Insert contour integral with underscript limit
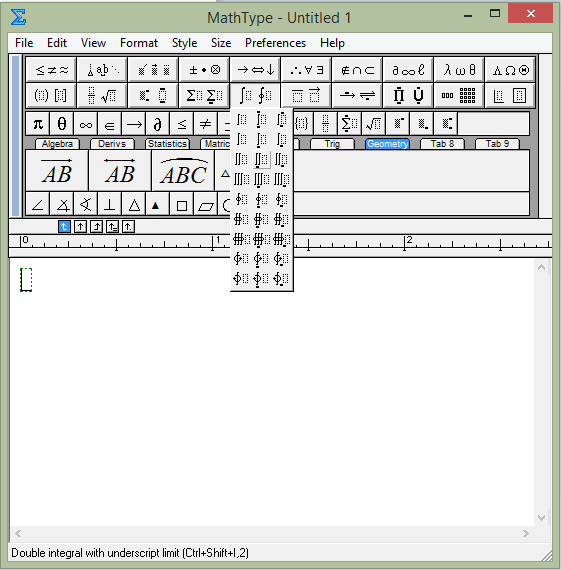Image resolution: width=561 pixels, height=570 pixels. click(261, 199)
